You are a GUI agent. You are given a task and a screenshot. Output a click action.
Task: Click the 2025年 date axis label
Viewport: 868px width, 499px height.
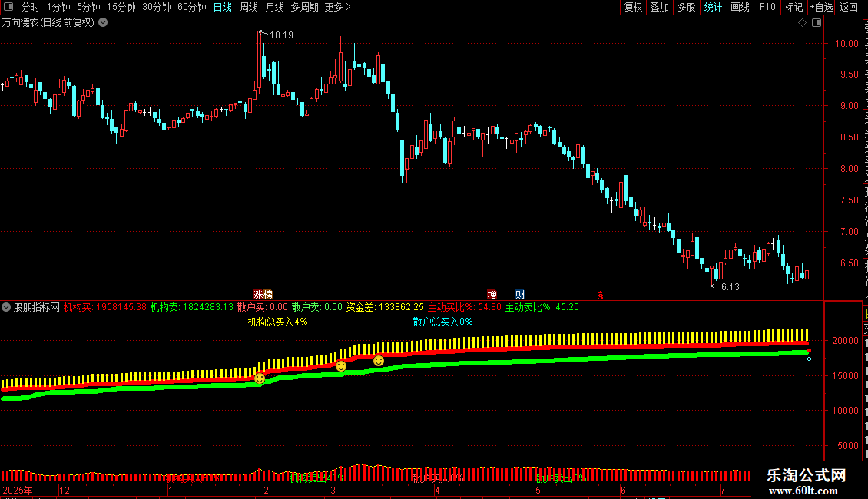point(18,490)
